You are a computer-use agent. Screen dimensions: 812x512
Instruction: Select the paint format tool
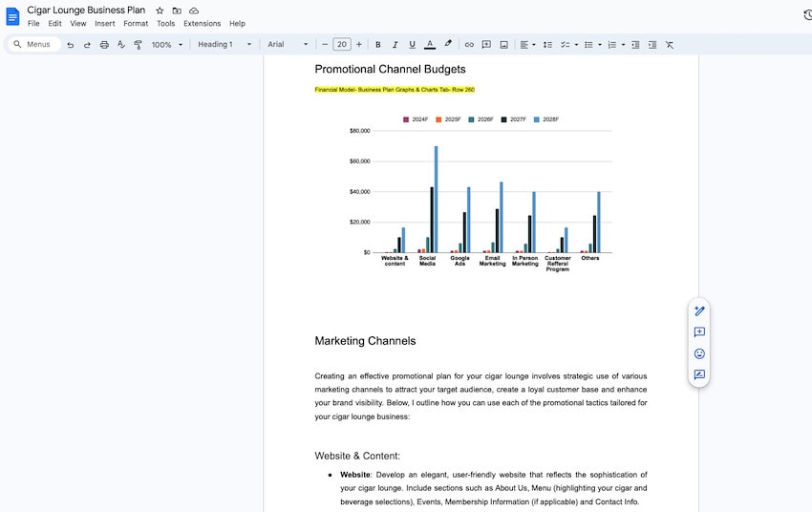click(x=138, y=45)
